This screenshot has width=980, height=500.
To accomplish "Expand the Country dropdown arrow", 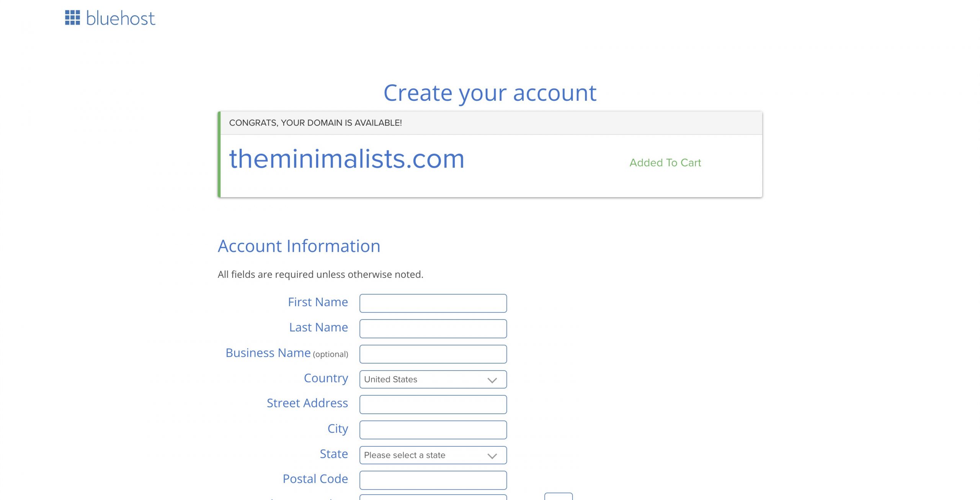I will coord(492,380).
